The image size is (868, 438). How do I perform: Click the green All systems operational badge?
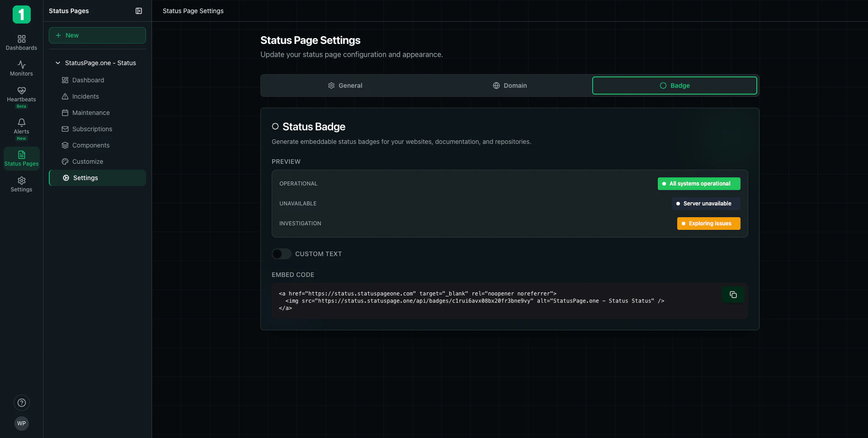pos(698,183)
